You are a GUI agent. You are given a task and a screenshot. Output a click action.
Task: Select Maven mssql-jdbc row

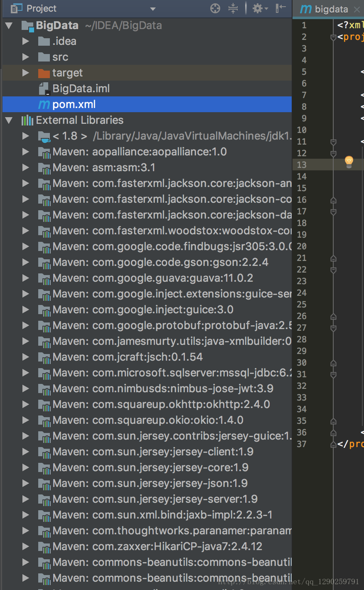tap(147, 373)
